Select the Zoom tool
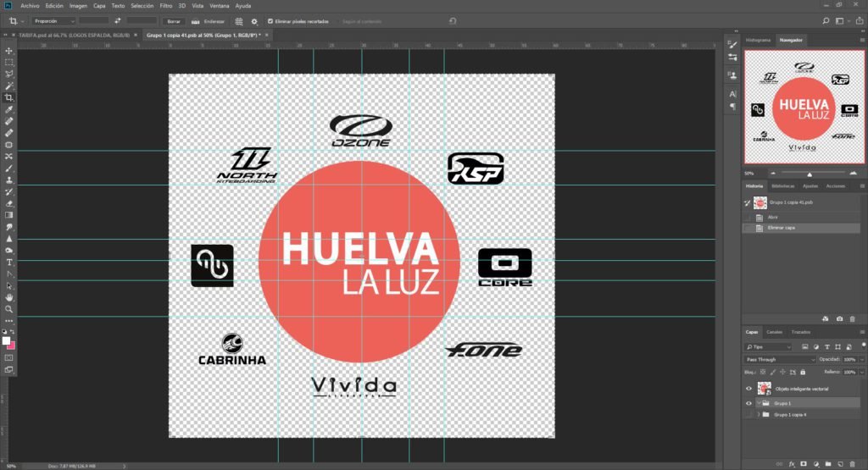868x470 pixels. tap(8, 309)
